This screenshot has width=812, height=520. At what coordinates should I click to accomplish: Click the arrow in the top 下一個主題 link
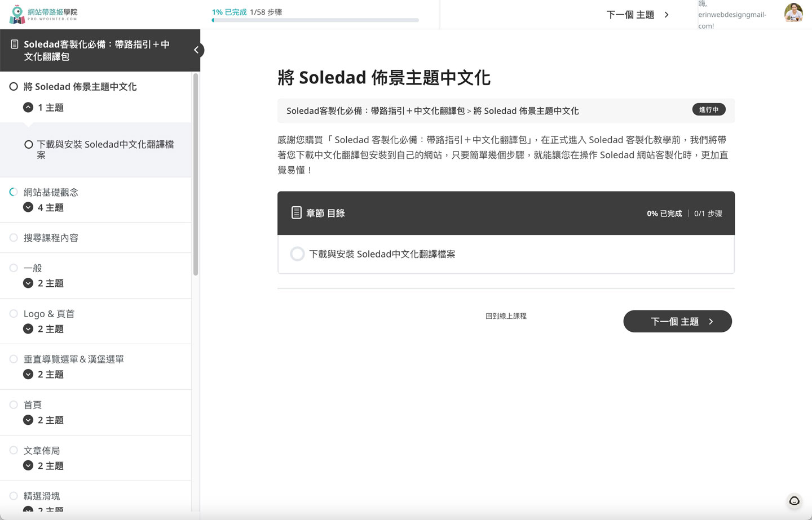(x=667, y=15)
